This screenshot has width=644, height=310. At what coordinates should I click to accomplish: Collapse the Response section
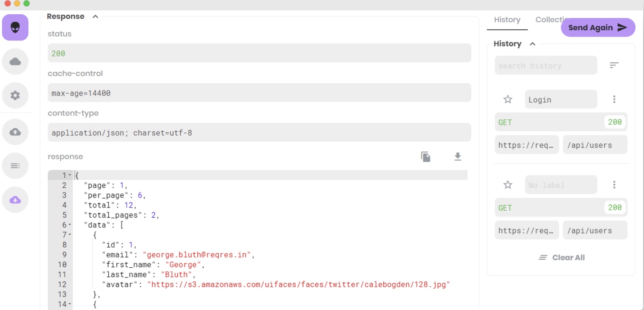tap(95, 16)
